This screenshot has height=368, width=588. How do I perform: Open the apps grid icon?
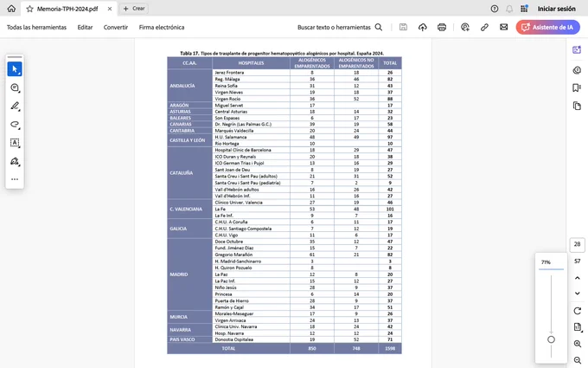(x=524, y=9)
